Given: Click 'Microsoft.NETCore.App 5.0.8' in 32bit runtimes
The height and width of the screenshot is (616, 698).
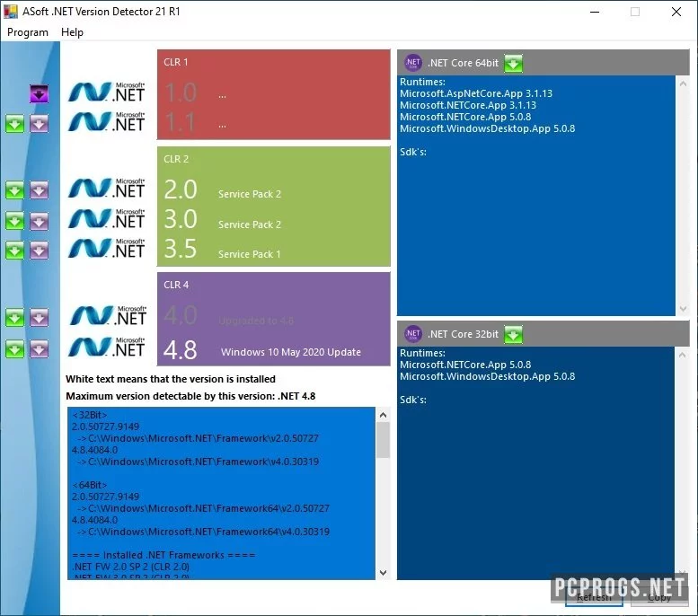Looking at the screenshot, I should 465,365.
